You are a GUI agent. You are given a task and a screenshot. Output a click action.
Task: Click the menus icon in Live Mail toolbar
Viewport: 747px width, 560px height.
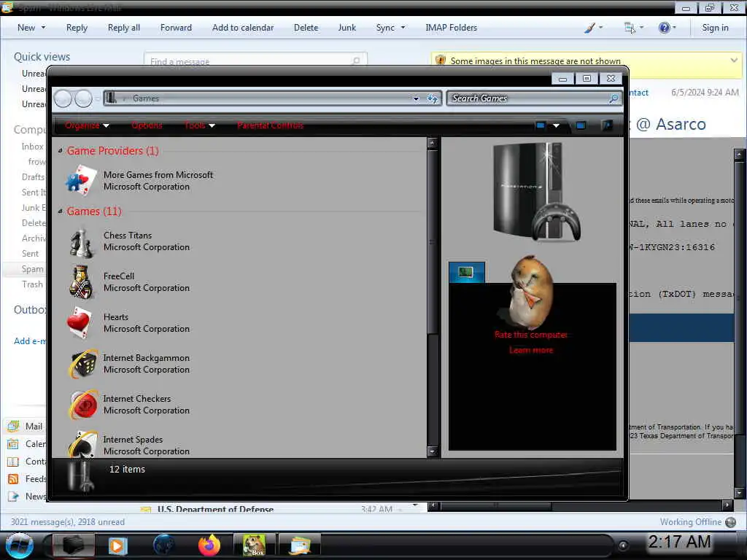tap(630, 28)
